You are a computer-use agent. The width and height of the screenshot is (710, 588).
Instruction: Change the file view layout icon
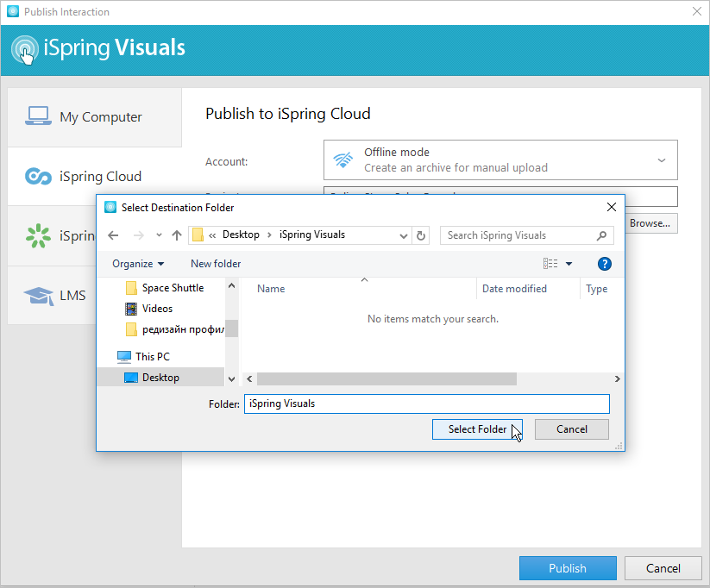tap(550, 264)
